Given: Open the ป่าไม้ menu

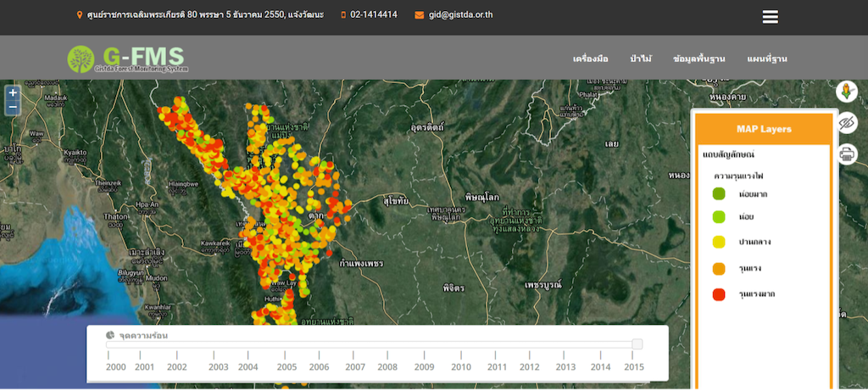Looking at the screenshot, I should tap(640, 59).
